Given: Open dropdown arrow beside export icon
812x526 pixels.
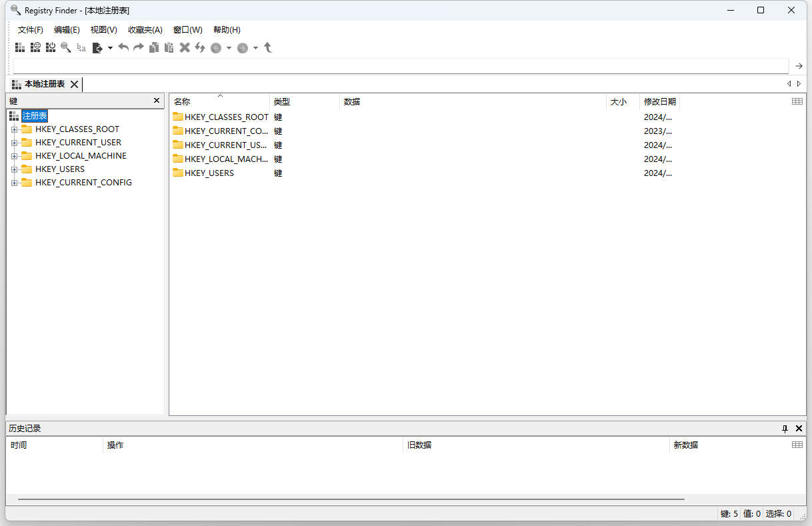Looking at the screenshot, I should click(x=110, y=48).
